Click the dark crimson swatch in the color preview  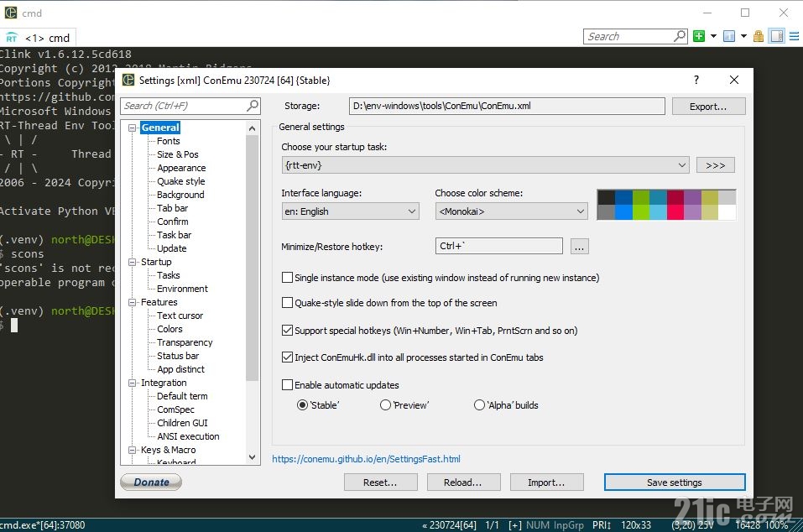coord(675,197)
